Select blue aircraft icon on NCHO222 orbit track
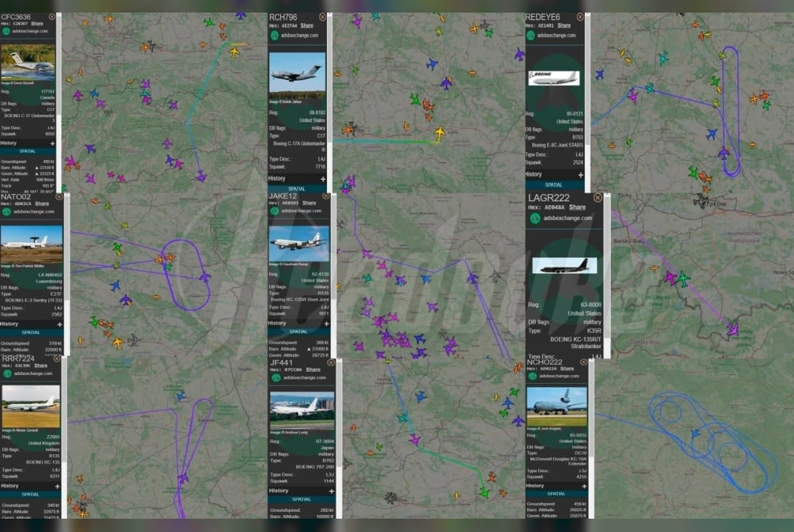 click(695, 433)
